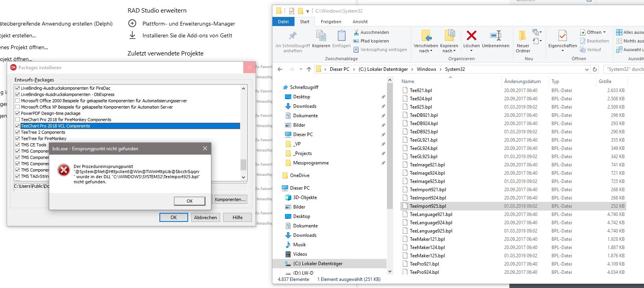Open 3D-Objekte under Dieser PC
The height and width of the screenshot is (288, 644).
tap(305, 198)
